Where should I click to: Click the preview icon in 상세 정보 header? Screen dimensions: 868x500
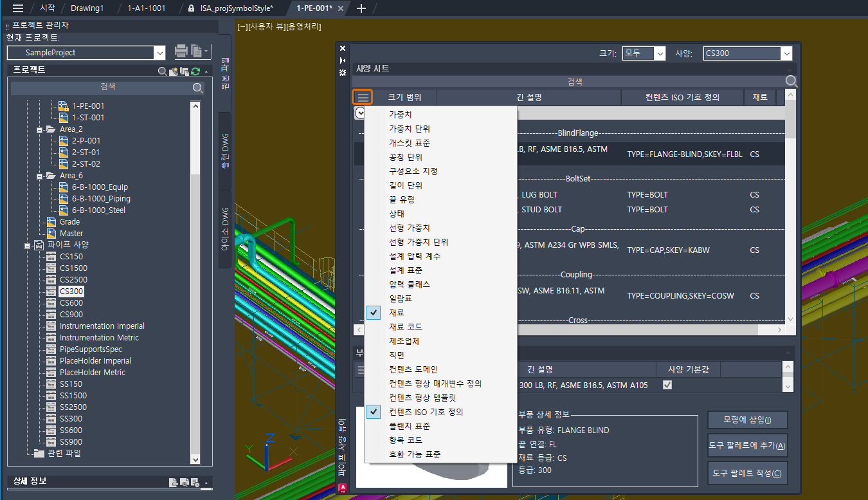pos(184,482)
